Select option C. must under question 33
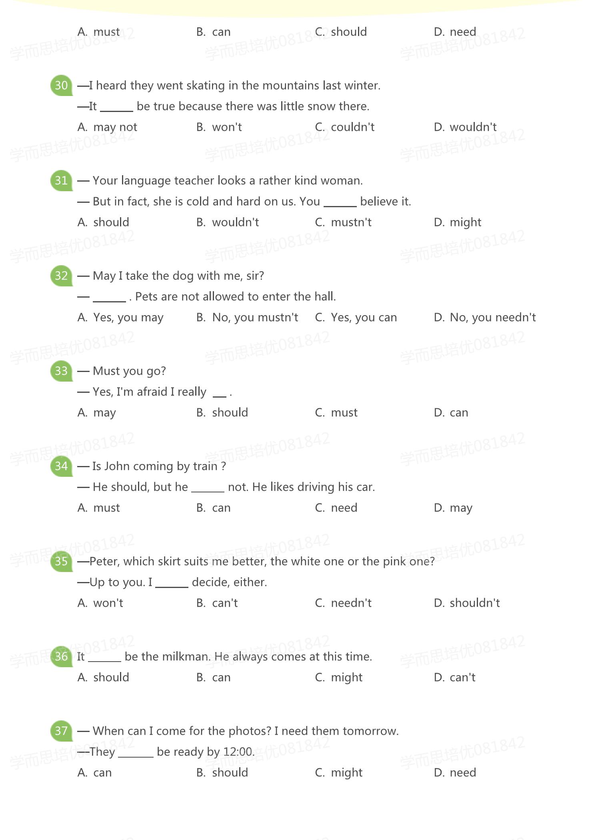616x840 pixels. click(336, 413)
